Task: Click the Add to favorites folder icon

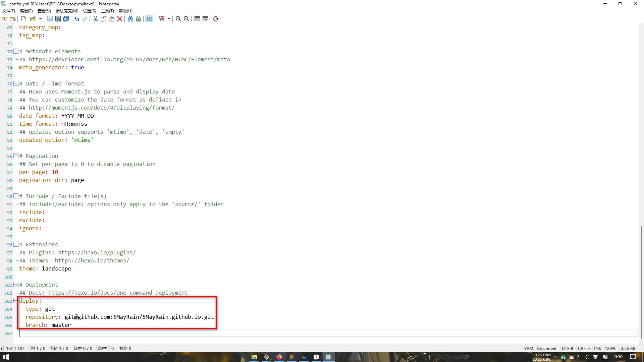Action: [5, 19]
